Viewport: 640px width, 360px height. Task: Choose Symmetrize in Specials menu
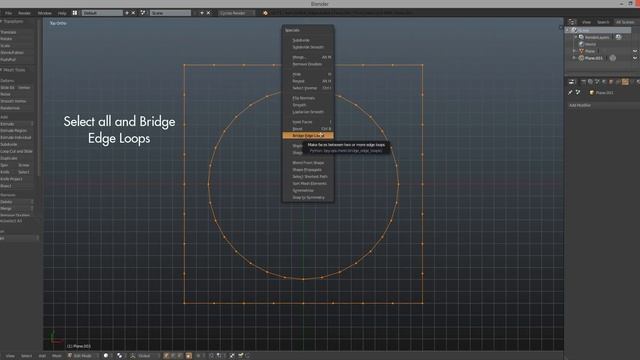click(x=308, y=191)
